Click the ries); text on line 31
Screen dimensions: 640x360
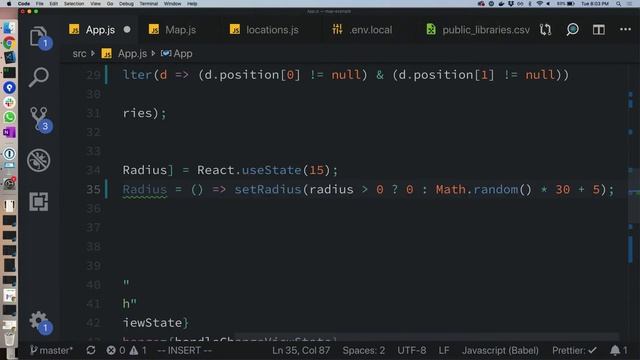click(x=144, y=113)
